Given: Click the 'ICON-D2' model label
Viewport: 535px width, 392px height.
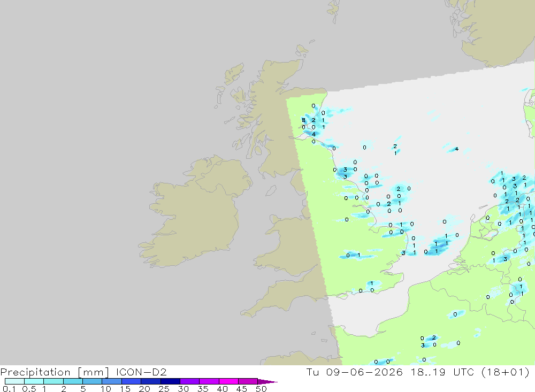Looking at the screenshot, I should pyautogui.click(x=141, y=372).
